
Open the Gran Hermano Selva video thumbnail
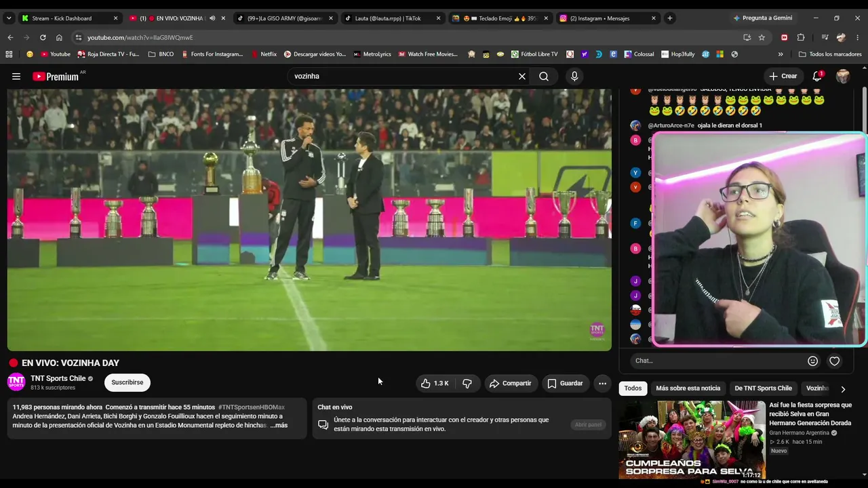pyautogui.click(x=692, y=440)
